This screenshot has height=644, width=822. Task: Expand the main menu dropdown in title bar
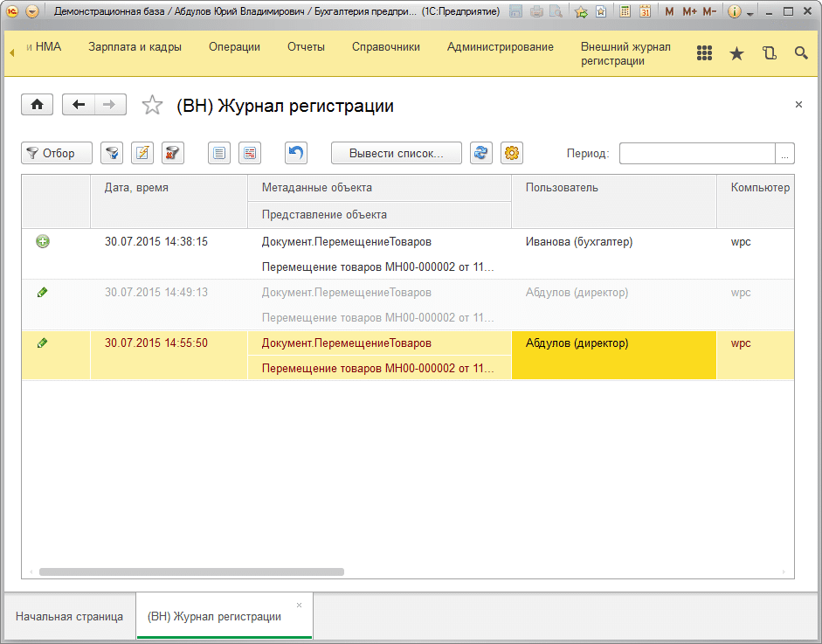coord(32,12)
